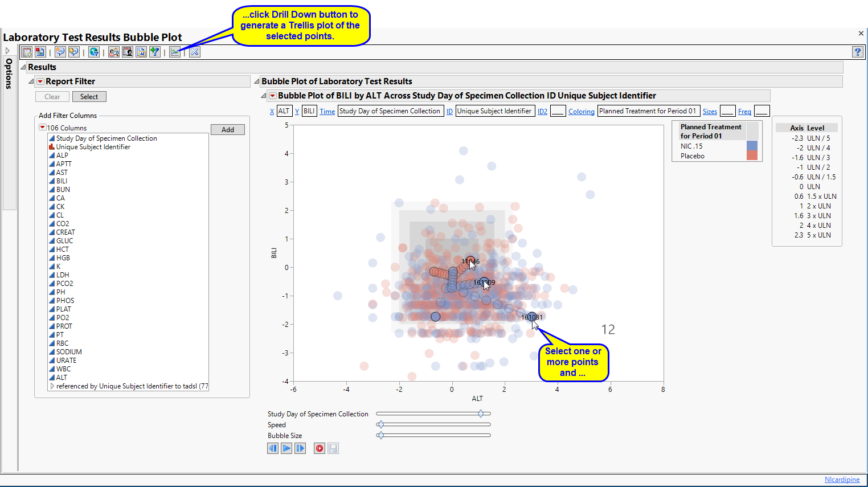The height and width of the screenshot is (487, 868).
Task: Click the Sizes role link
Action: [x=710, y=112]
